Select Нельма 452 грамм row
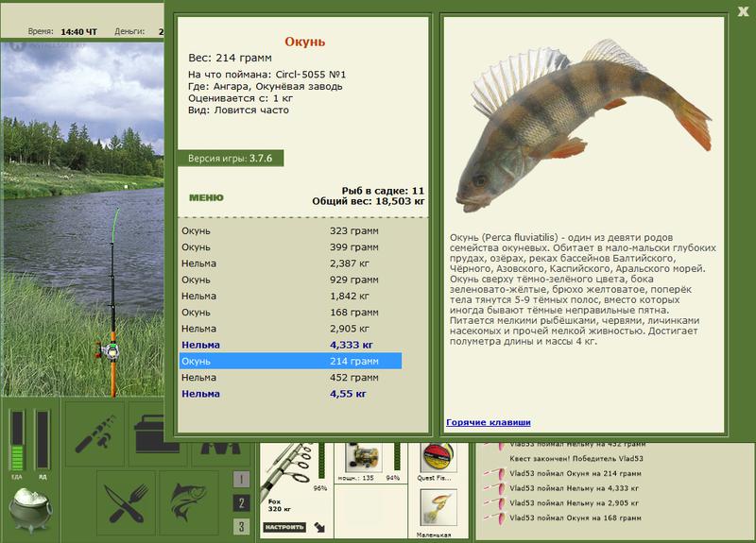 pos(290,378)
